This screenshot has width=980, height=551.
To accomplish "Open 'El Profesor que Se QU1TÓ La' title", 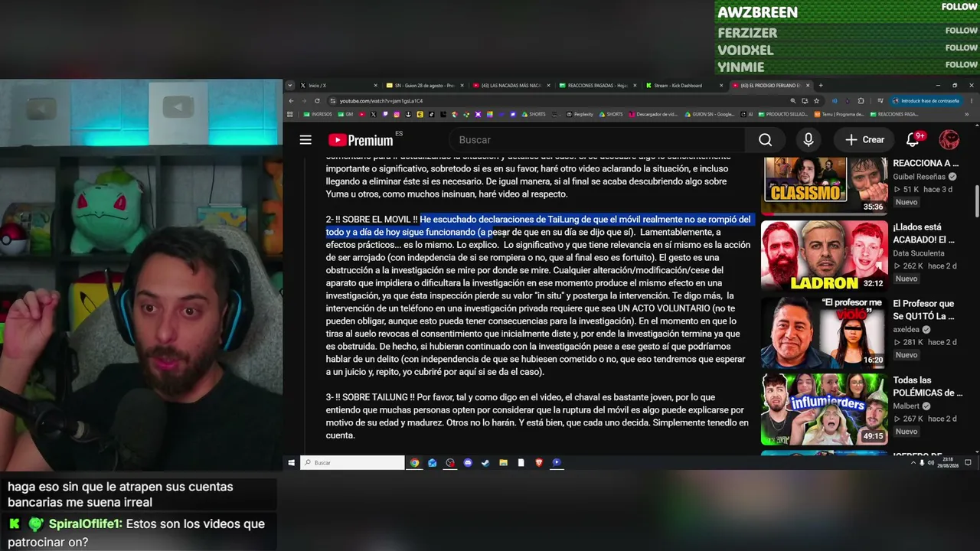I will coord(923,310).
